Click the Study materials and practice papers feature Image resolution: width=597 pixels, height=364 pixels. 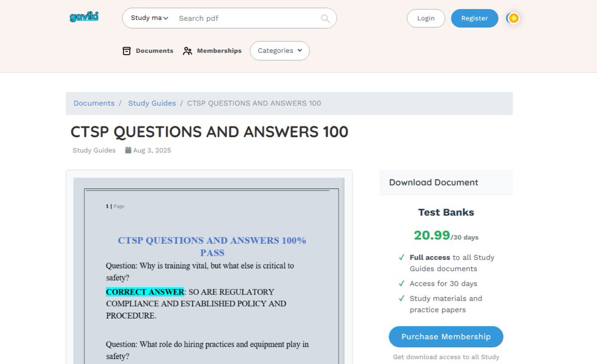446,304
